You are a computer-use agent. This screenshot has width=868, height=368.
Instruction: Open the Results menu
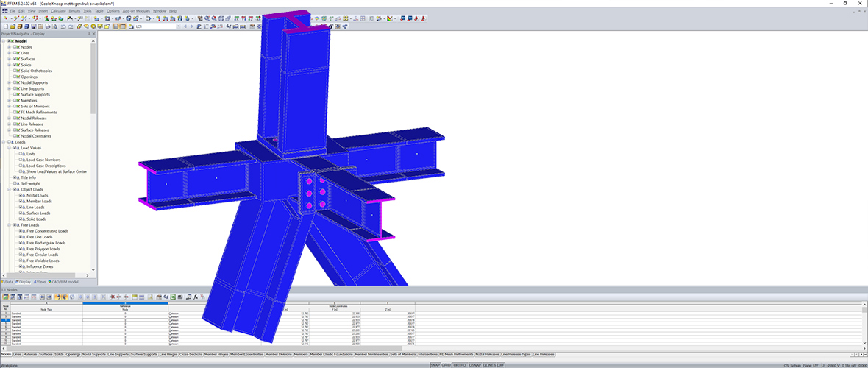click(x=75, y=10)
